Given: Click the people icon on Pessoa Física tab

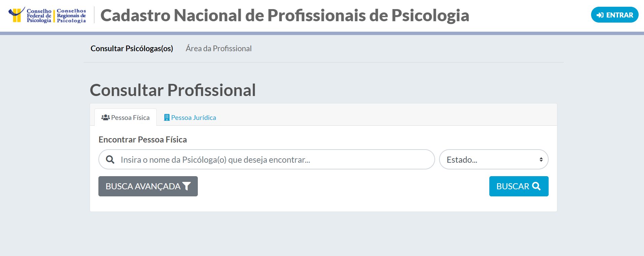Looking at the screenshot, I should pyautogui.click(x=105, y=118).
